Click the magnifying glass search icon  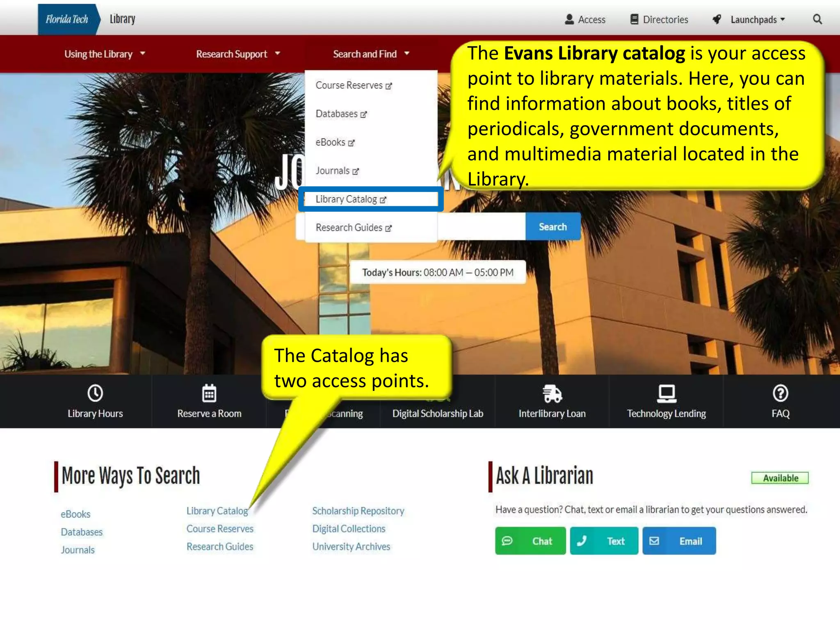(x=817, y=19)
